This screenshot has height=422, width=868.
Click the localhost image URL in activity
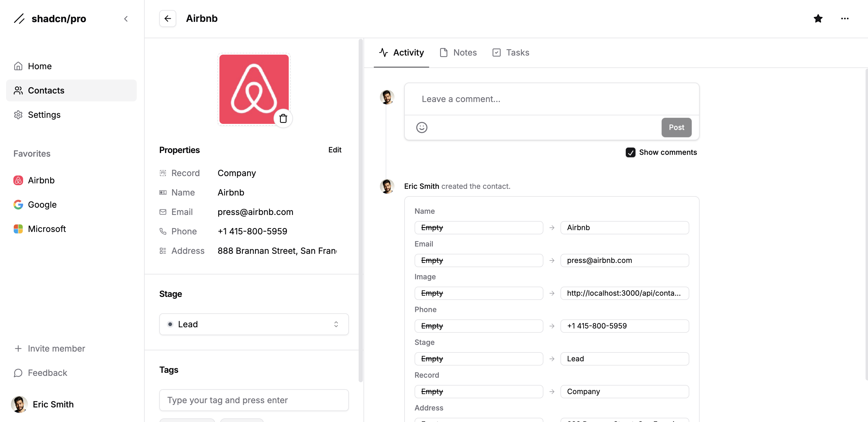pyautogui.click(x=624, y=293)
